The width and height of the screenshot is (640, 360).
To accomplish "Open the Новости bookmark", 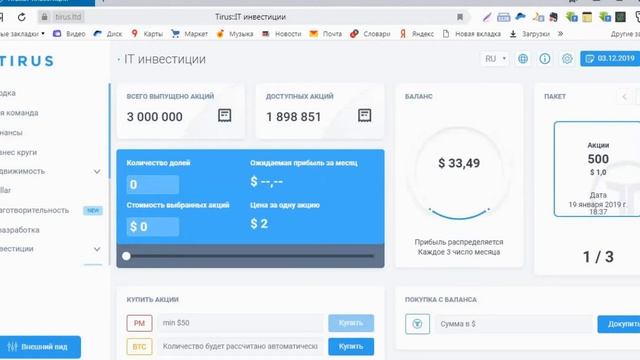I will tap(282, 34).
